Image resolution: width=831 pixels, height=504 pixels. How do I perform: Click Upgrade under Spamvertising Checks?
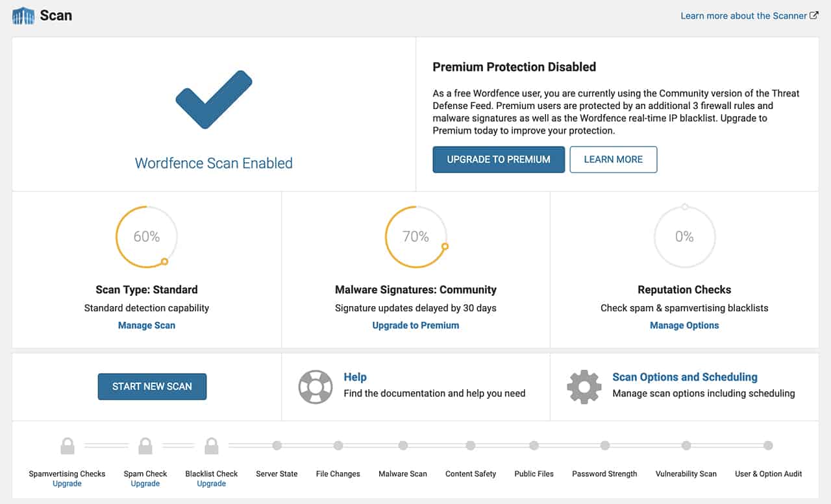coord(67,484)
